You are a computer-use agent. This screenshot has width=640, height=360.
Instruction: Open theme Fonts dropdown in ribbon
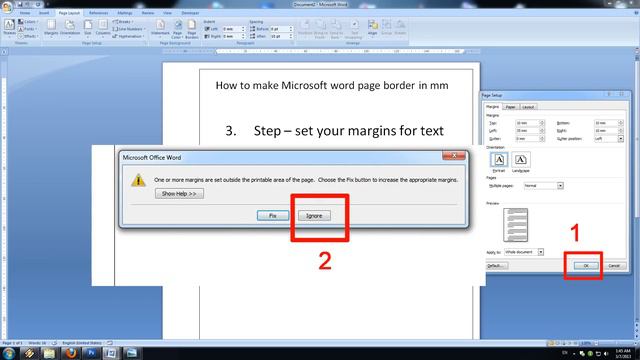[x=27, y=29]
